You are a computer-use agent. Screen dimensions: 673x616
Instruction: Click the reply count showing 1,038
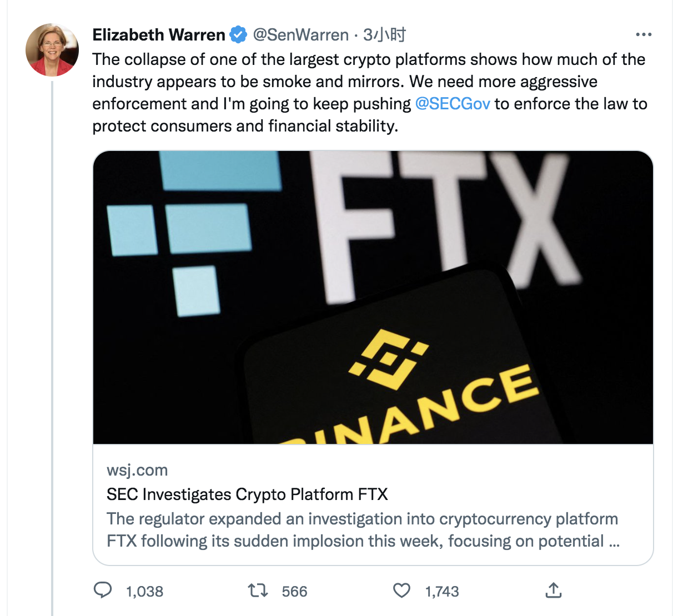(143, 591)
